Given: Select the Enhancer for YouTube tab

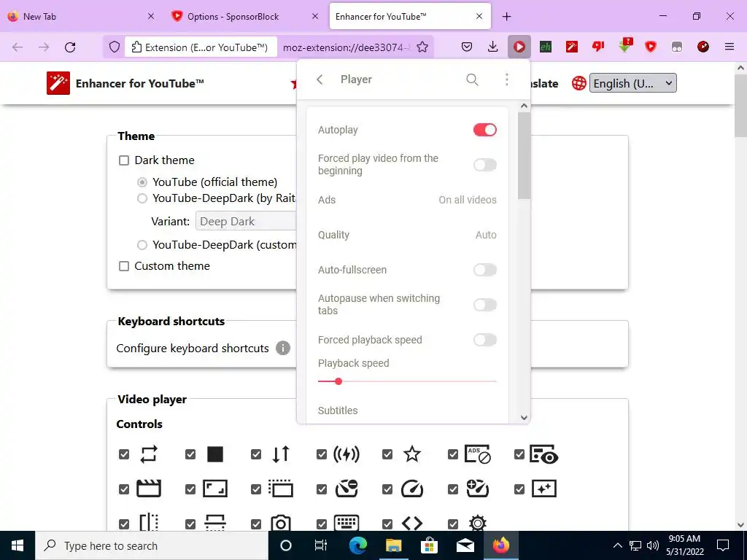Looking at the screenshot, I should click(x=410, y=17).
